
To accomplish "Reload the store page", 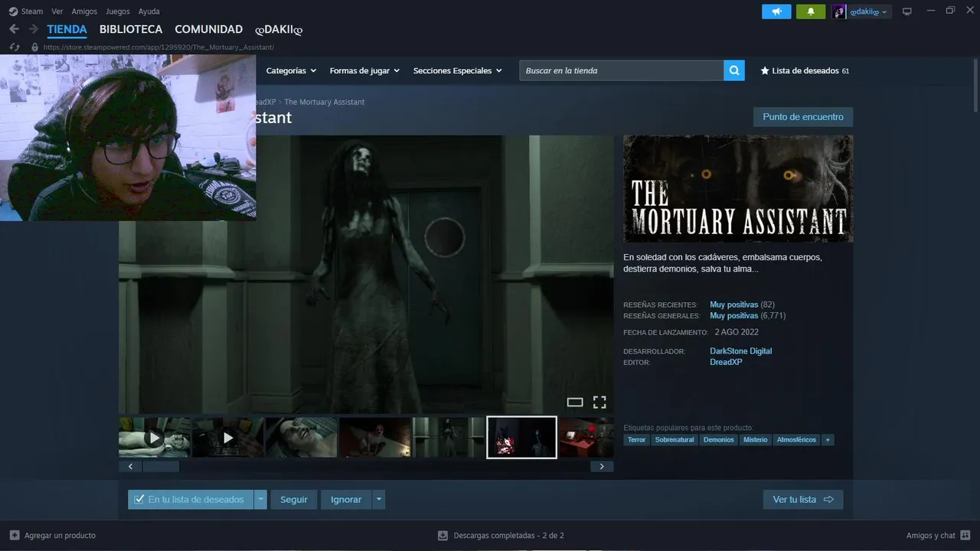I will pyautogui.click(x=15, y=47).
